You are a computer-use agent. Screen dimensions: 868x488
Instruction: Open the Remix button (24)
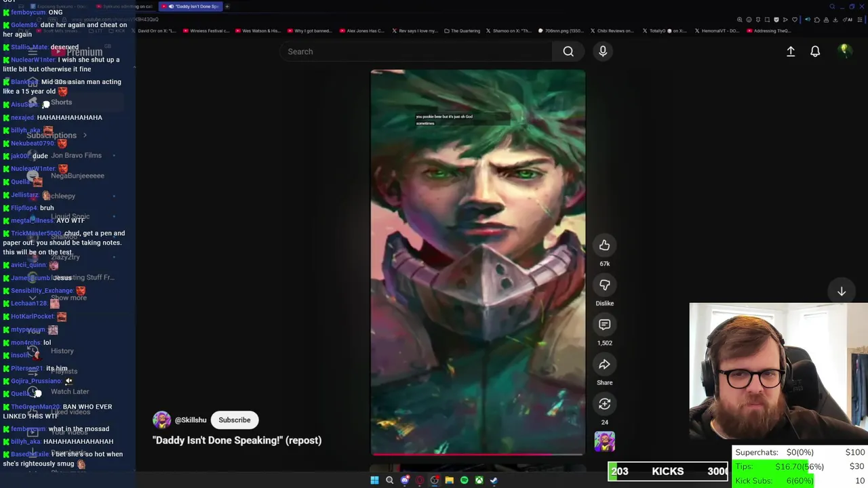click(604, 404)
